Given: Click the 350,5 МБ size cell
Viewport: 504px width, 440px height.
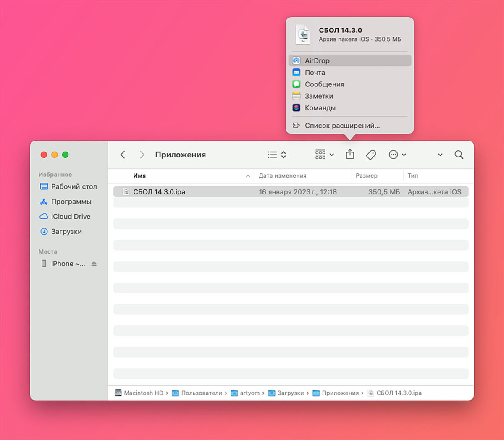Looking at the screenshot, I should (x=384, y=192).
